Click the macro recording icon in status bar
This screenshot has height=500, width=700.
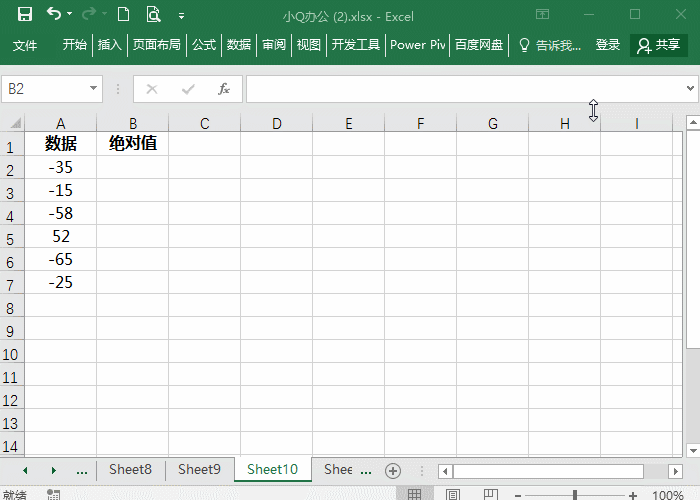54,494
